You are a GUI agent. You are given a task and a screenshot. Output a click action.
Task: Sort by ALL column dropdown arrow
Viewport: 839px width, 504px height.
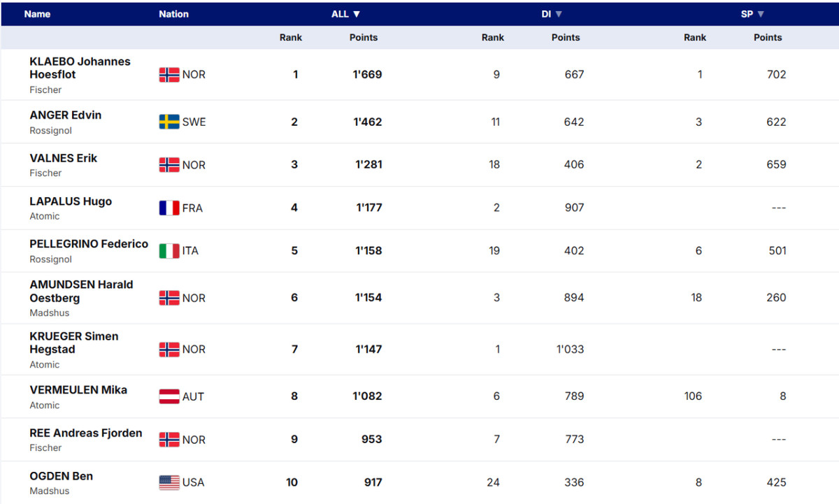pos(357,14)
